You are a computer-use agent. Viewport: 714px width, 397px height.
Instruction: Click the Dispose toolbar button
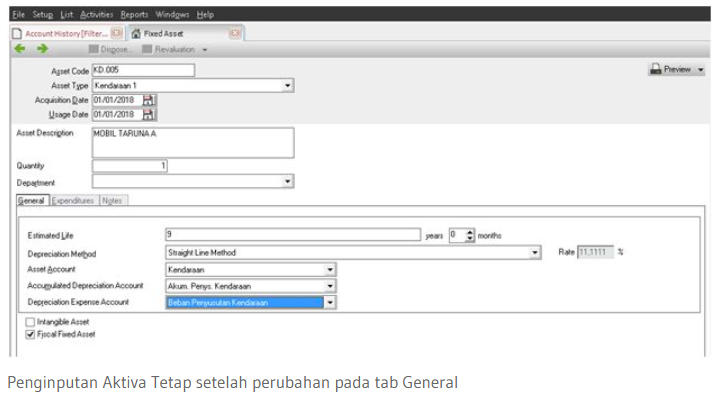tap(111, 49)
